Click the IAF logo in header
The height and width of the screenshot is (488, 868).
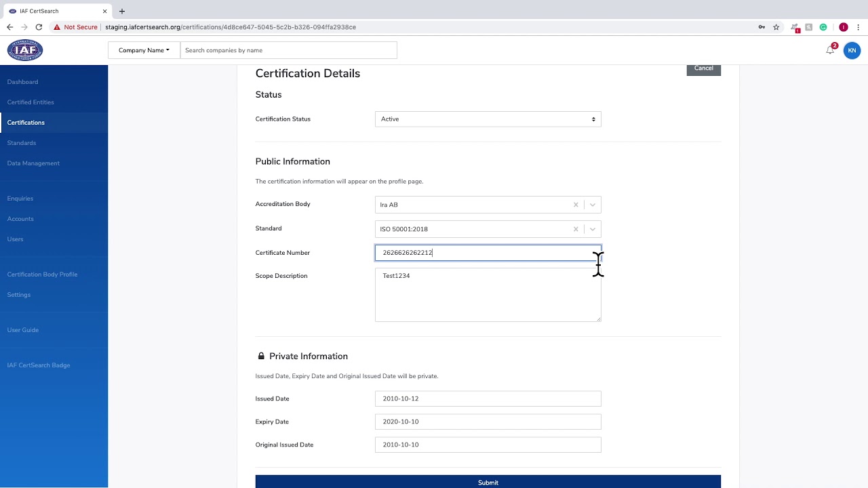tap(25, 50)
